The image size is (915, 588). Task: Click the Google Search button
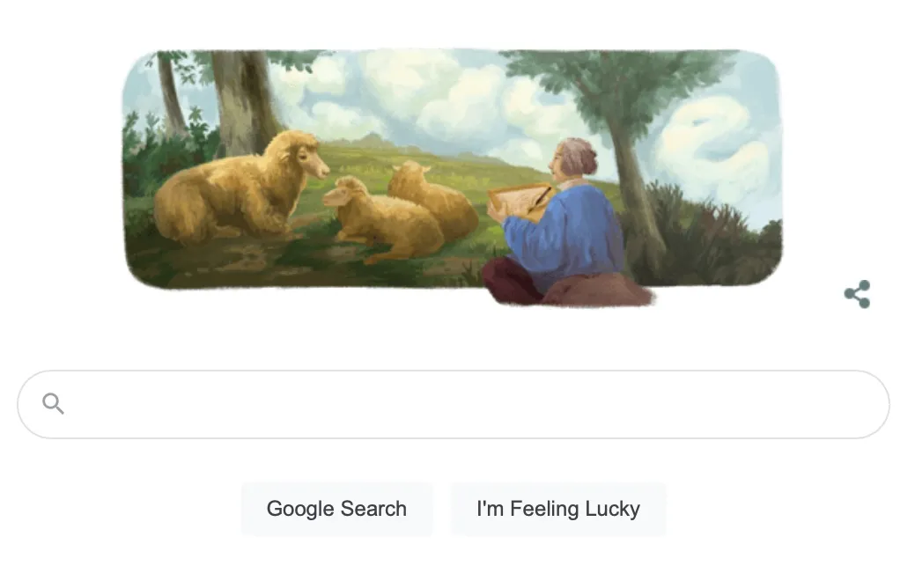point(336,509)
